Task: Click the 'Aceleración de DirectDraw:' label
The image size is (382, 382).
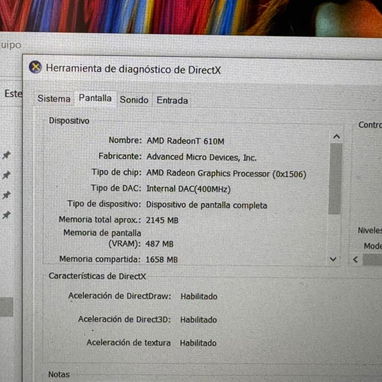Action: [x=120, y=296]
